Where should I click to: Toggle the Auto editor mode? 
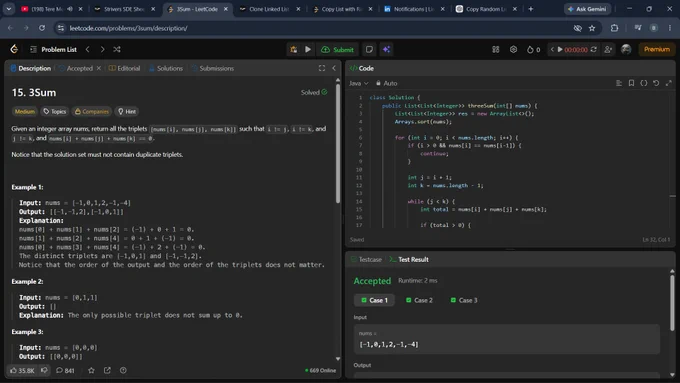coord(386,83)
